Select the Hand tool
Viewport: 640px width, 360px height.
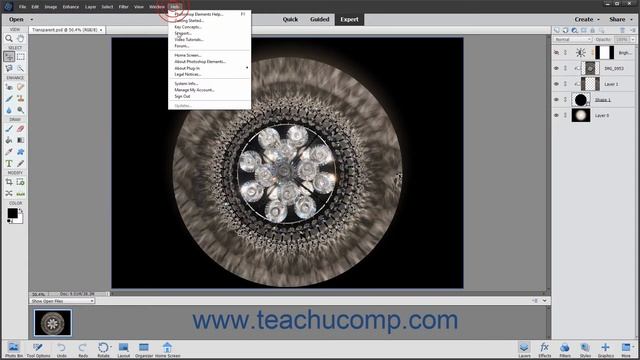click(x=20, y=38)
